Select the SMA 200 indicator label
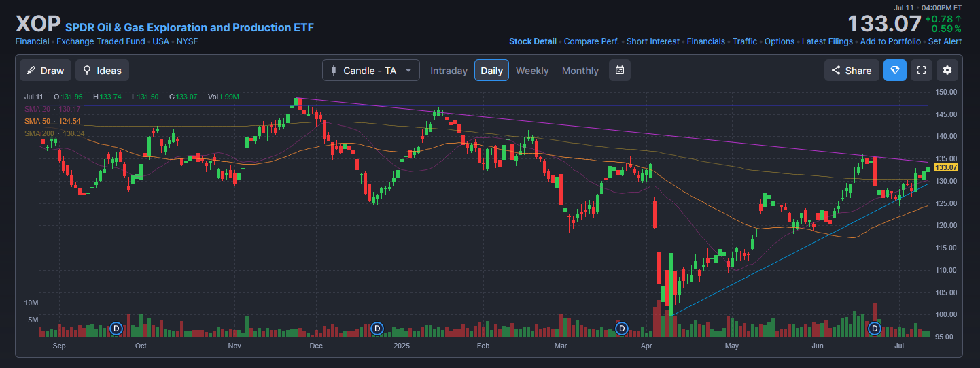980x368 pixels. pos(54,133)
